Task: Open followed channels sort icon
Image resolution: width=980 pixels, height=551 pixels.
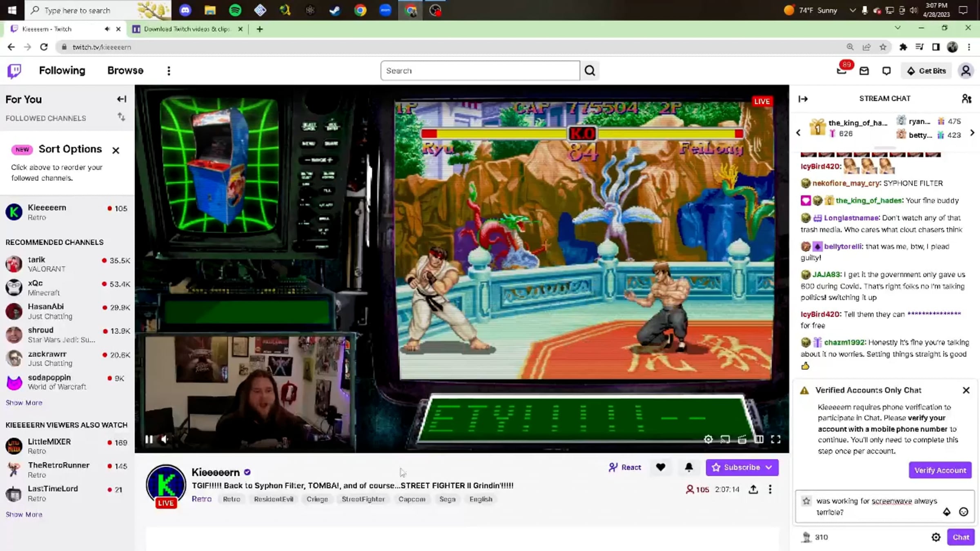Action: tap(121, 118)
